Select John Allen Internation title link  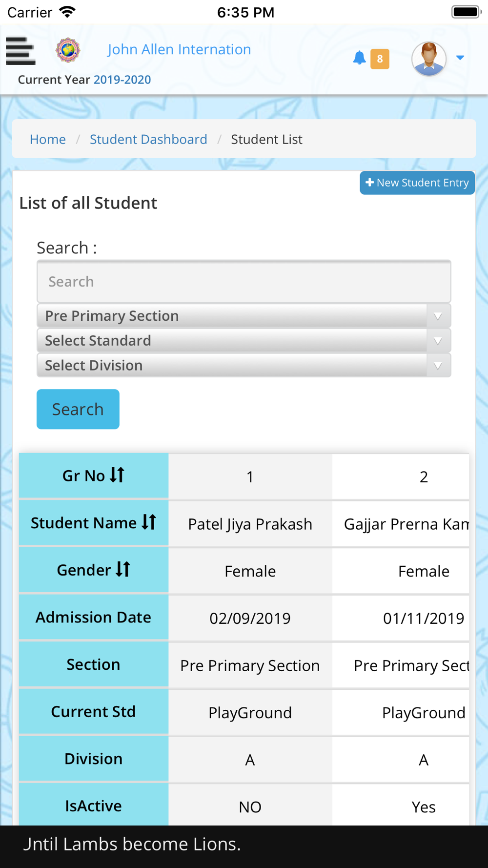(179, 49)
